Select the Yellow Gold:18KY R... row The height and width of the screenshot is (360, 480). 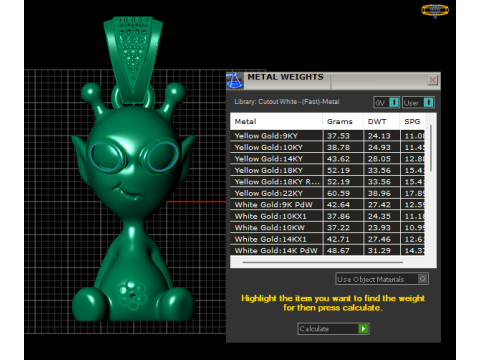click(x=327, y=182)
